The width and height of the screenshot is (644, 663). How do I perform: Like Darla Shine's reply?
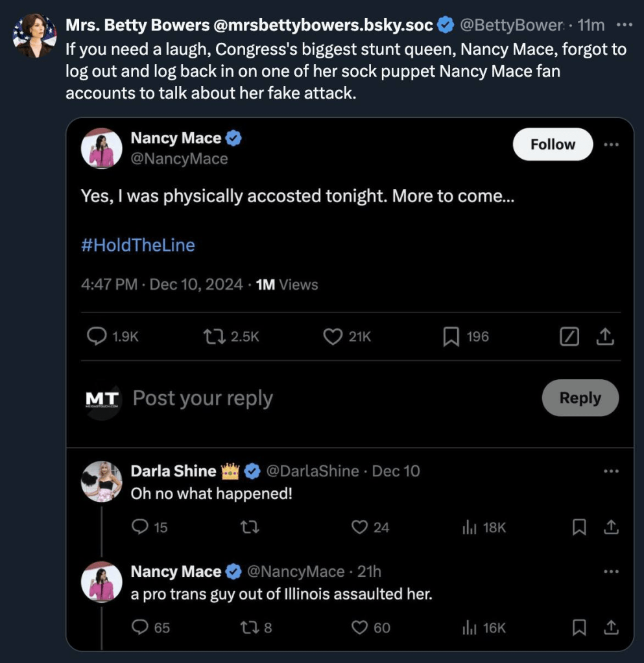pos(359,527)
